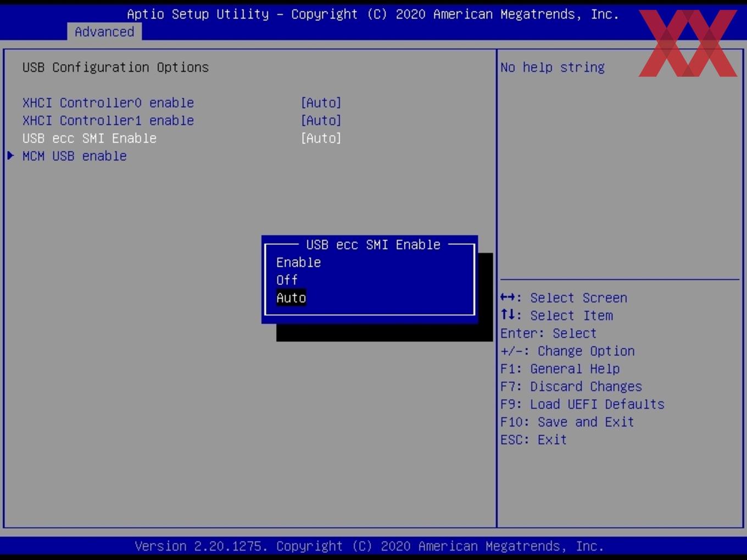The width and height of the screenshot is (747, 560).
Task: Click the Aptio Setup Utility header text
Action: pyautogui.click(x=373, y=14)
